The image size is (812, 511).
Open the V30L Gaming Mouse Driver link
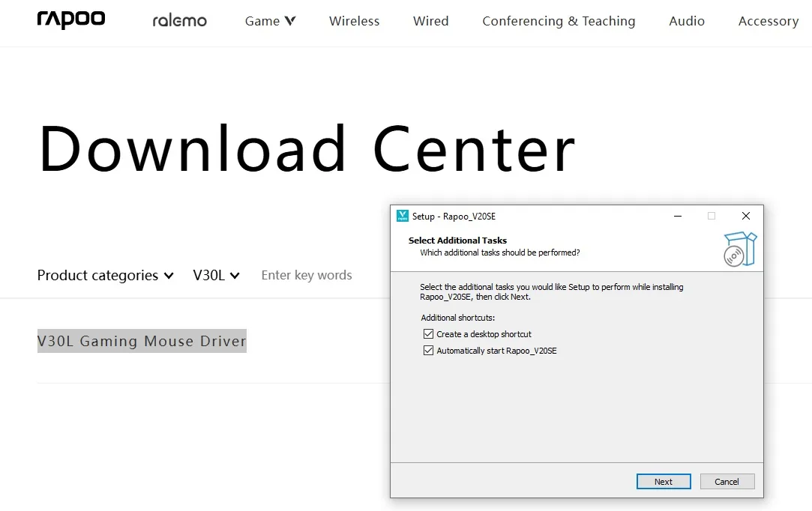(142, 341)
